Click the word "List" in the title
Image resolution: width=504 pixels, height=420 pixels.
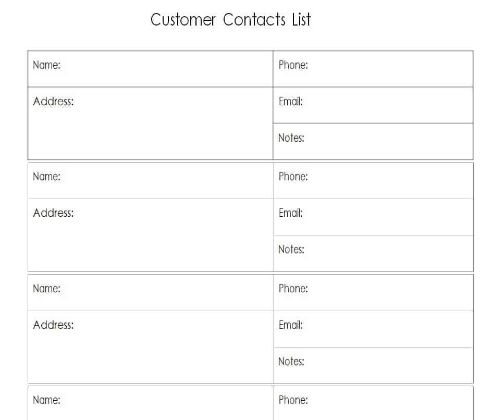[x=301, y=20]
